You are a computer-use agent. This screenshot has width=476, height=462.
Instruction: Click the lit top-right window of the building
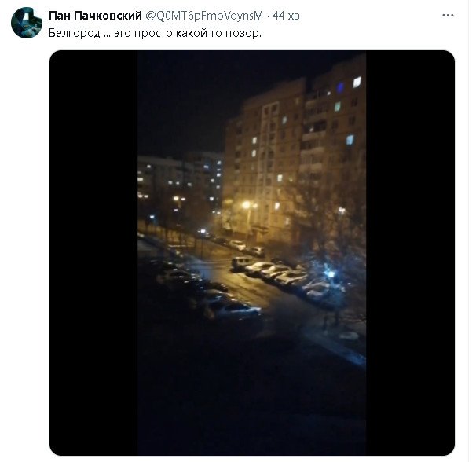pyautogui.click(x=357, y=82)
